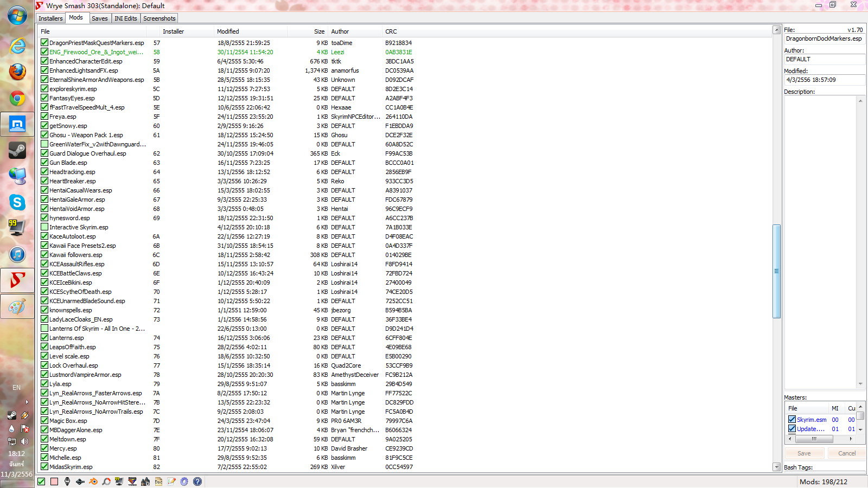
Task: Open Steam from the taskbar
Action: point(17,150)
